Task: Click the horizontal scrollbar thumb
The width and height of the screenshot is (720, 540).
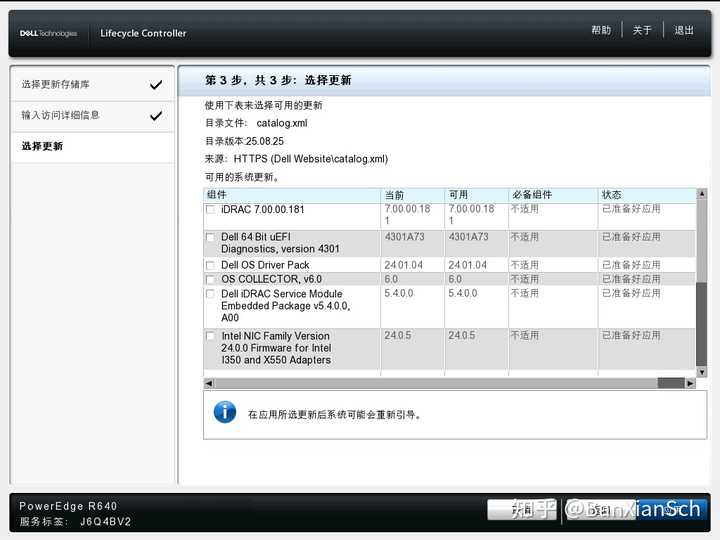Action: click(671, 383)
